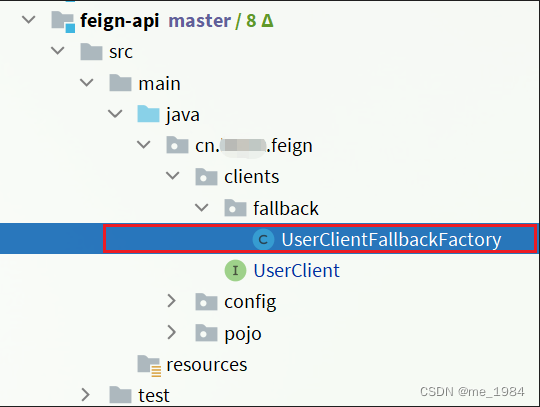Collapse the fallback package chevron

[201, 207]
